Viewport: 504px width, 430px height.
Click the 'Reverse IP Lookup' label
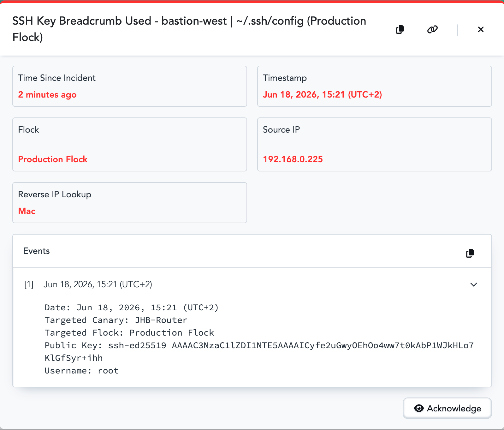pyautogui.click(x=55, y=194)
